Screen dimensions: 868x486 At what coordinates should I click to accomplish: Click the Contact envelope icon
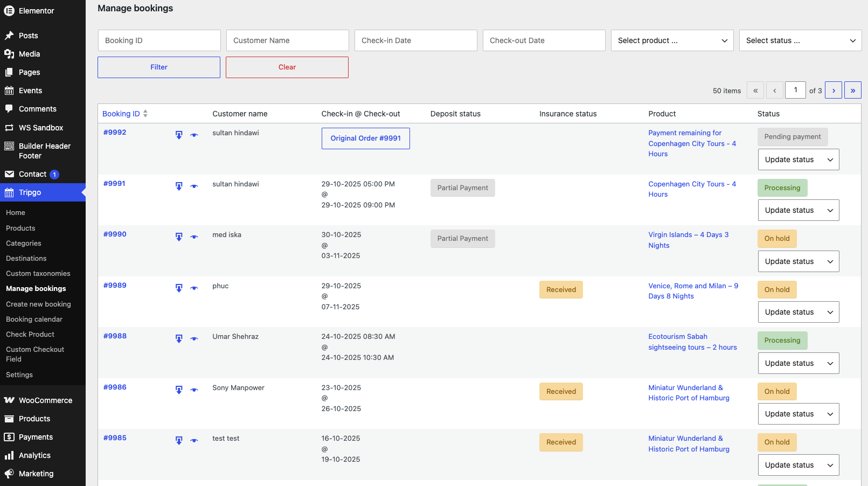coord(9,174)
